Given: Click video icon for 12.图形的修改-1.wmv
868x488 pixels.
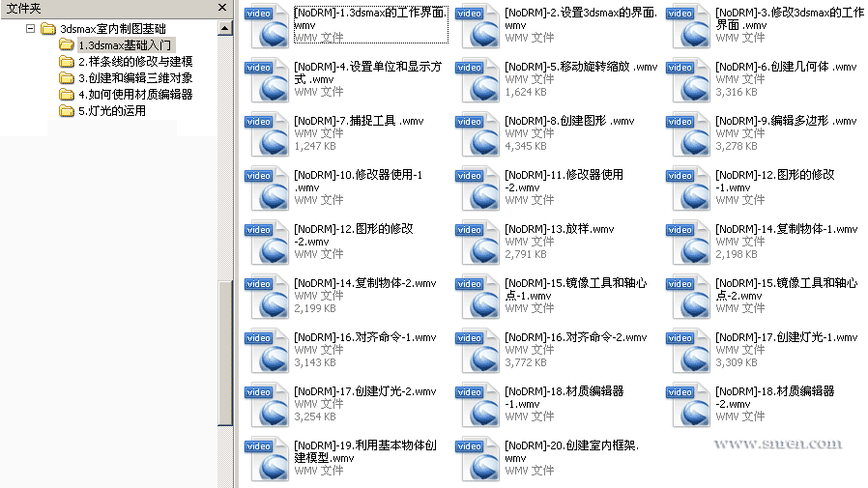Looking at the screenshot, I should pyautogui.click(x=688, y=188).
